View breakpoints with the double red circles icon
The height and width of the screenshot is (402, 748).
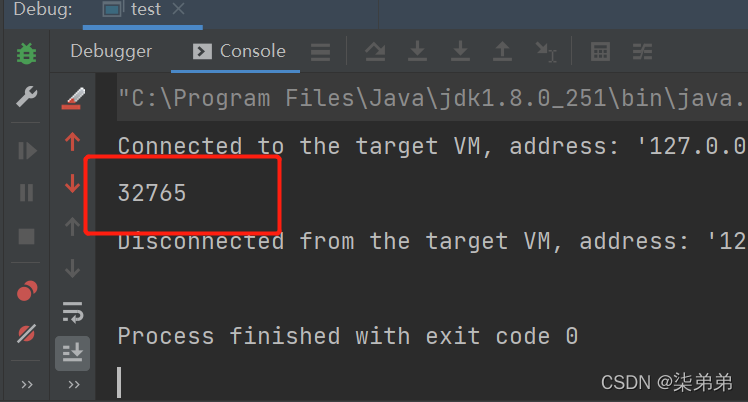(27, 290)
